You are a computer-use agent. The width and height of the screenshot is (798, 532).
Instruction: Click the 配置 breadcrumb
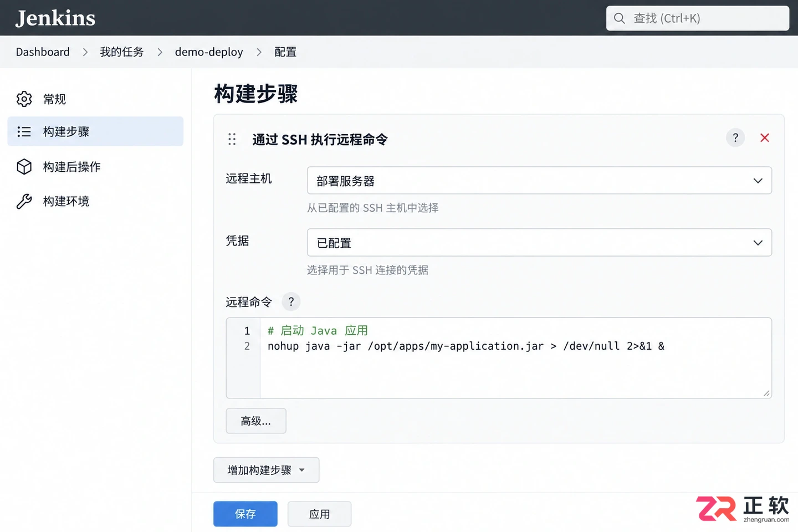click(285, 52)
